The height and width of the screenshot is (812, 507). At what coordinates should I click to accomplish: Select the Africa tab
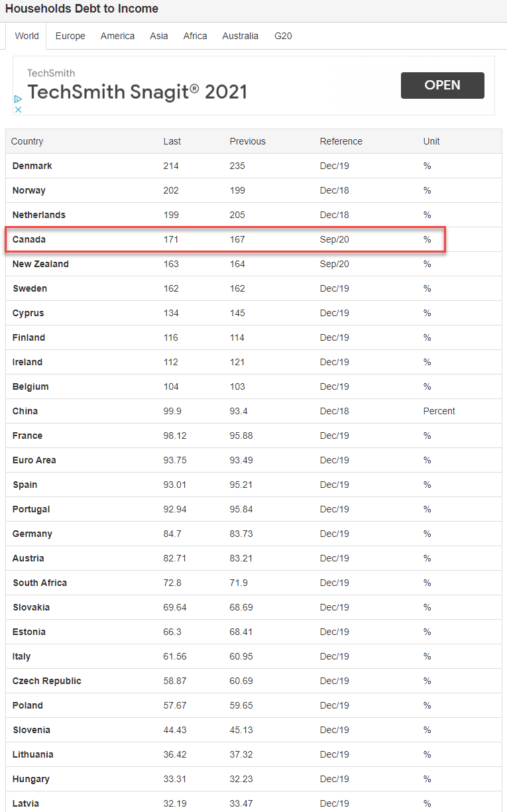(195, 36)
